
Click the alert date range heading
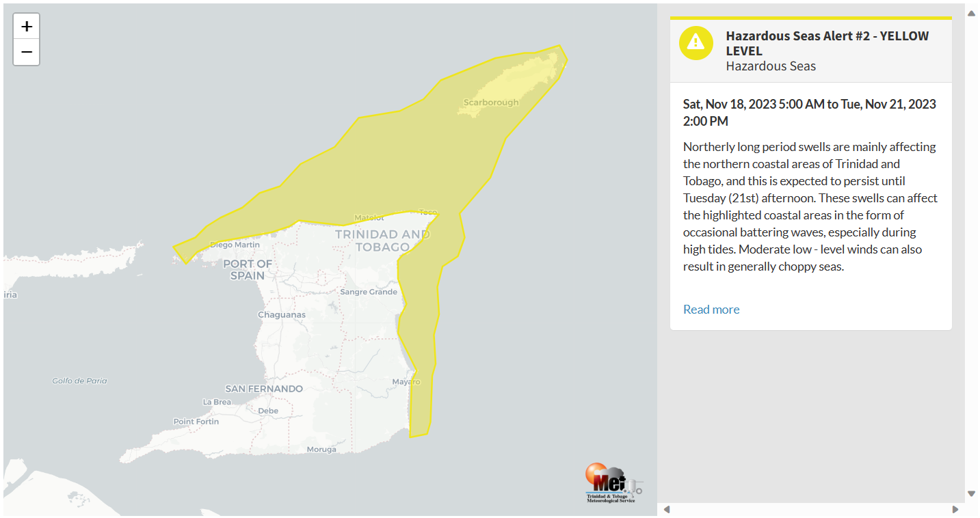[x=810, y=113]
